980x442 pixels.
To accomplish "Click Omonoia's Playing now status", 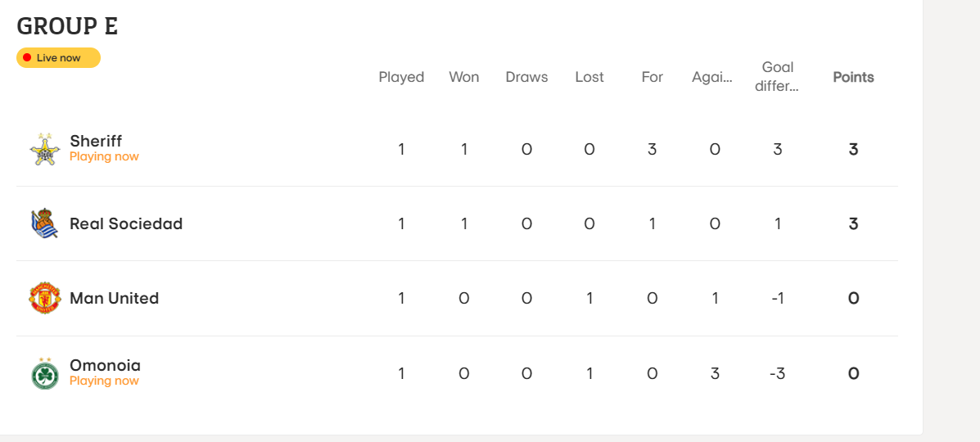I will tap(104, 381).
